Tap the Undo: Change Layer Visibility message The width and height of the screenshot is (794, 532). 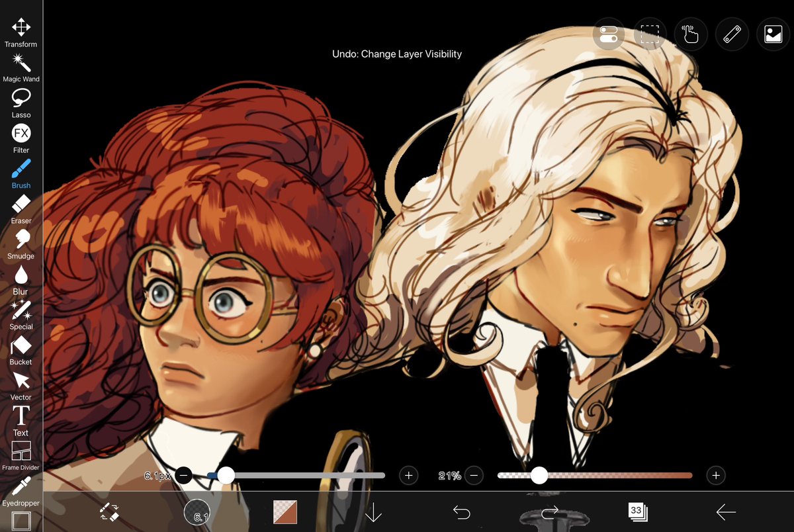tap(397, 54)
